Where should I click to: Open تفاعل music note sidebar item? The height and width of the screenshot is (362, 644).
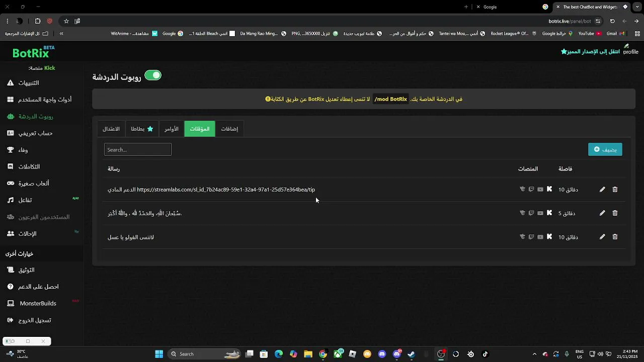click(20, 200)
